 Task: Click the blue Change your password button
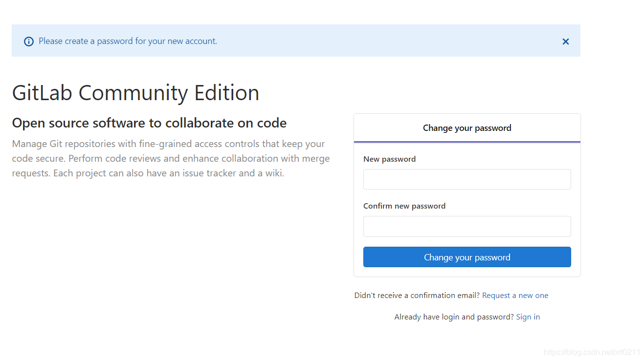tap(467, 257)
